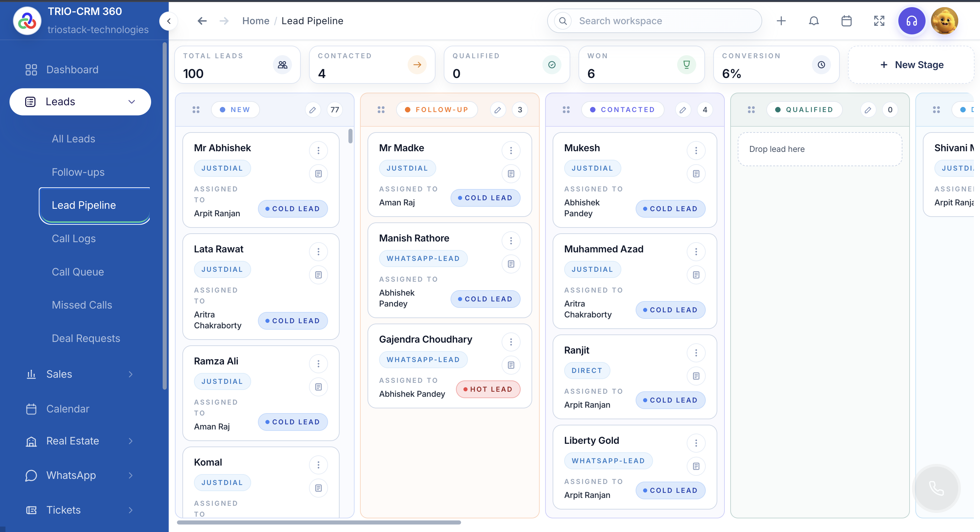Open the calendar icon in top bar

coord(847,21)
